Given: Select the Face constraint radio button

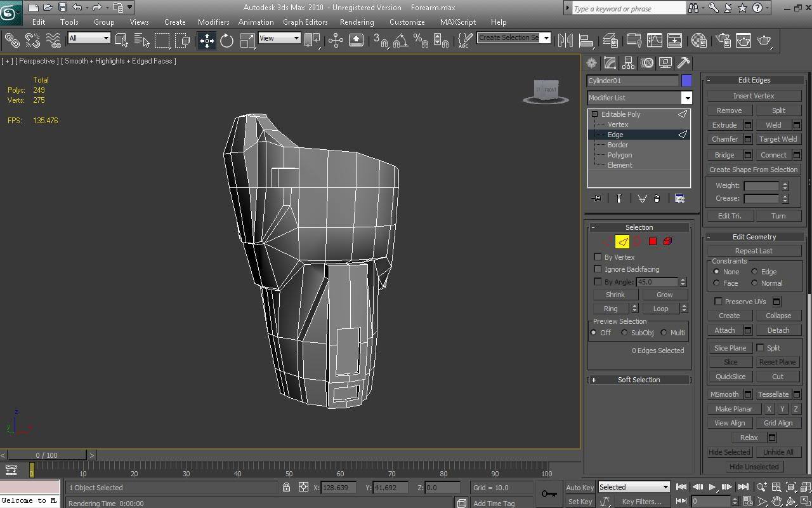Looking at the screenshot, I should coord(716,283).
